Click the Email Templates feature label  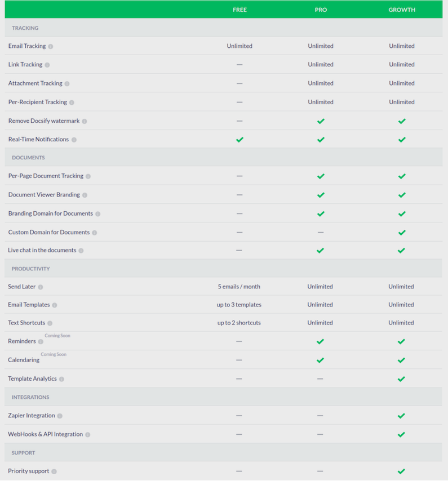coord(29,305)
